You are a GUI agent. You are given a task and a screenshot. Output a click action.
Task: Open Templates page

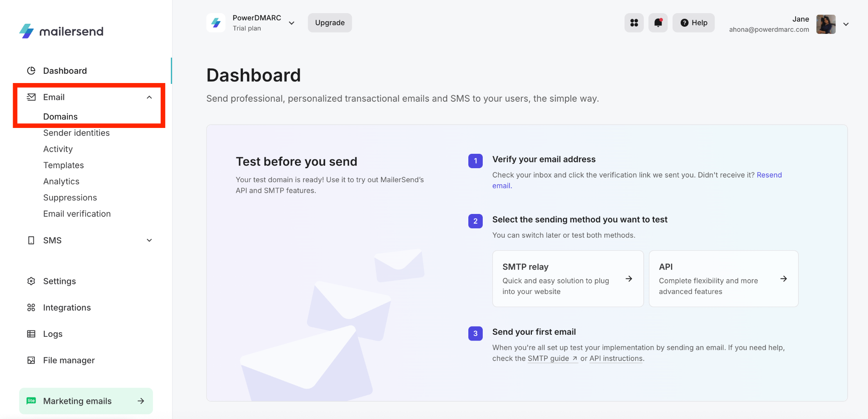pos(64,165)
